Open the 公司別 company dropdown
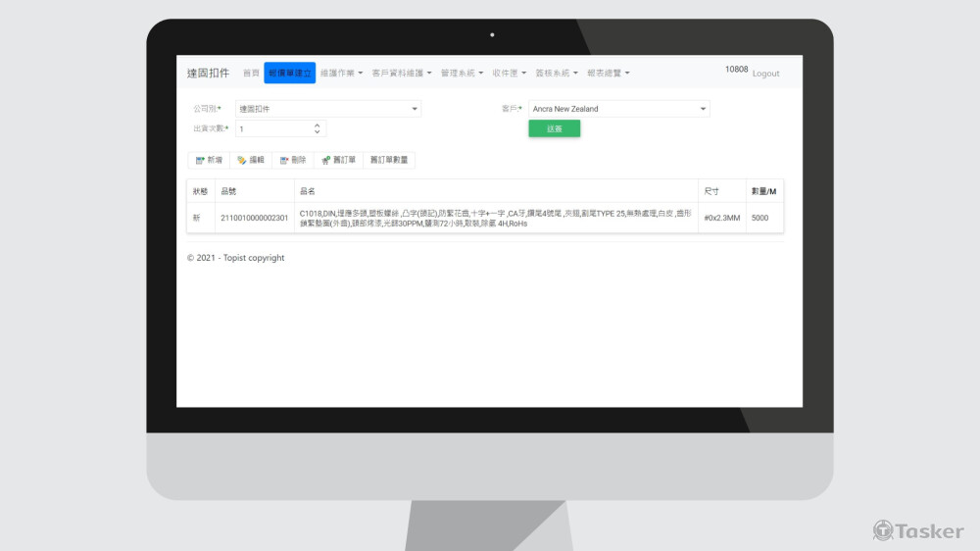The image size is (980, 551). pyautogui.click(x=328, y=109)
